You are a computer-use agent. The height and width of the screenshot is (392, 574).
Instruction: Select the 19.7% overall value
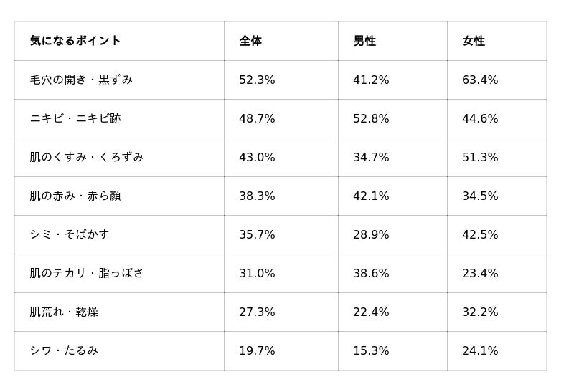(257, 350)
